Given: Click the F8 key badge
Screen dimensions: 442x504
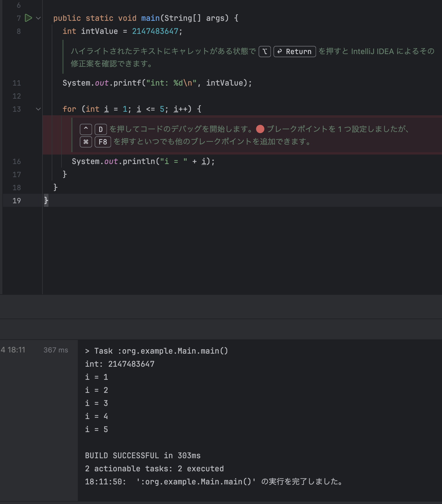Looking at the screenshot, I should click(x=103, y=142).
